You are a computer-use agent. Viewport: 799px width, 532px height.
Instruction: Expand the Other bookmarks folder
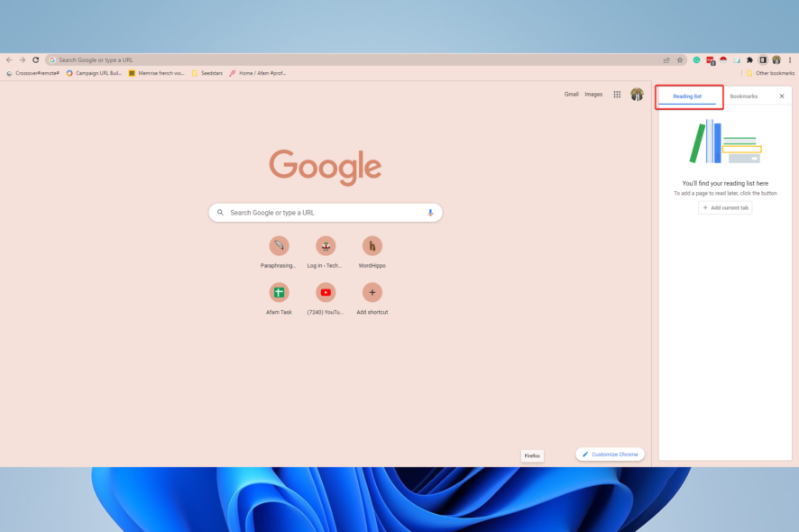(770, 73)
